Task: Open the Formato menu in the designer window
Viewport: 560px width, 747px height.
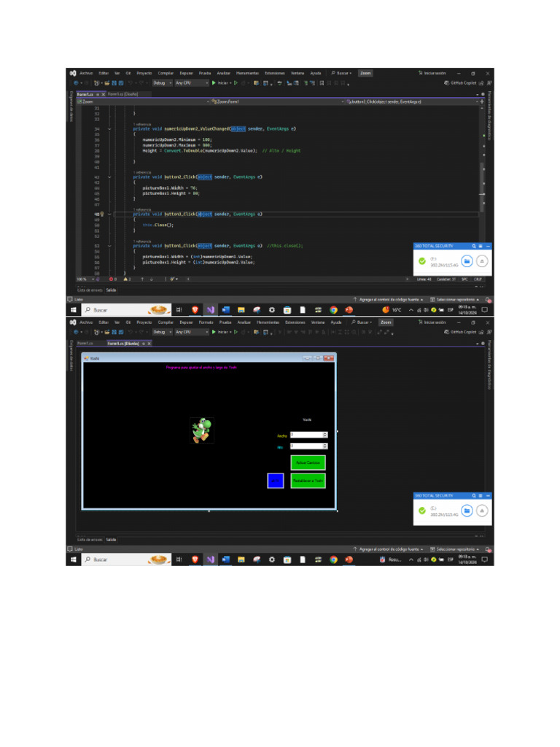Action: pos(206,322)
